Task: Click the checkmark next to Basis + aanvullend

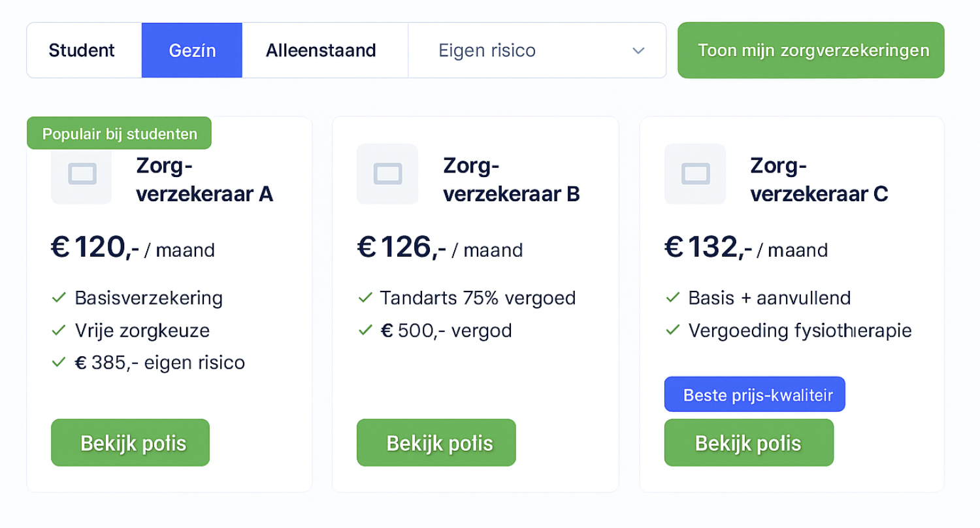Action: 671,298
